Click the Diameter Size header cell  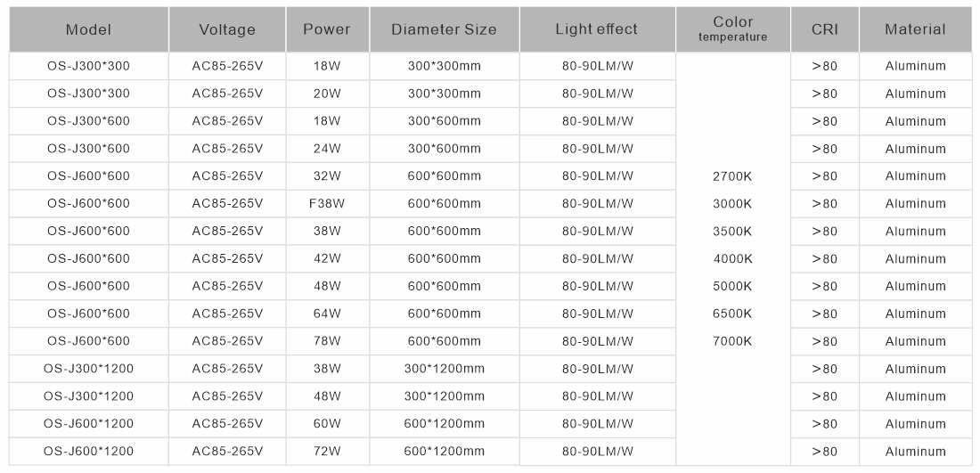click(x=444, y=29)
